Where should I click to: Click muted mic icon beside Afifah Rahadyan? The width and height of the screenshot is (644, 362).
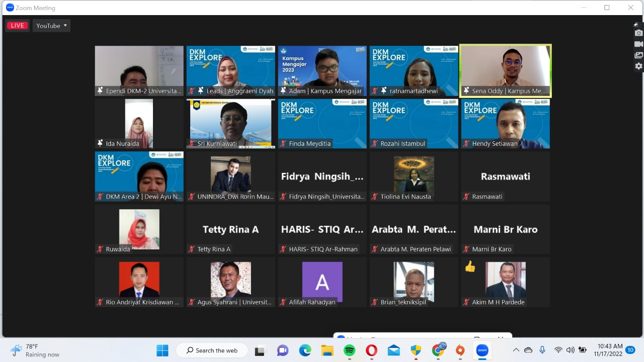tap(283, 302)
